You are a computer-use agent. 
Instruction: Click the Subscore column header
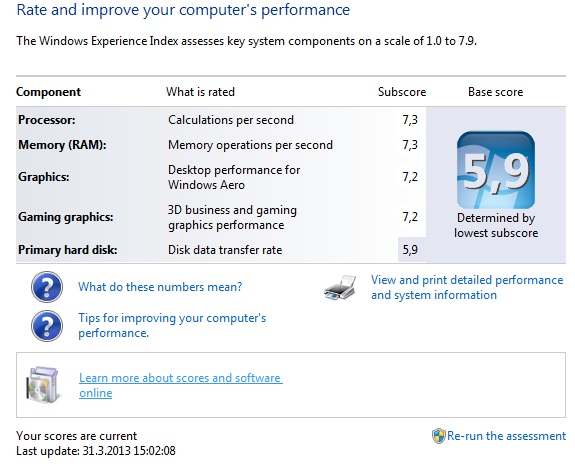coord(402,92)
